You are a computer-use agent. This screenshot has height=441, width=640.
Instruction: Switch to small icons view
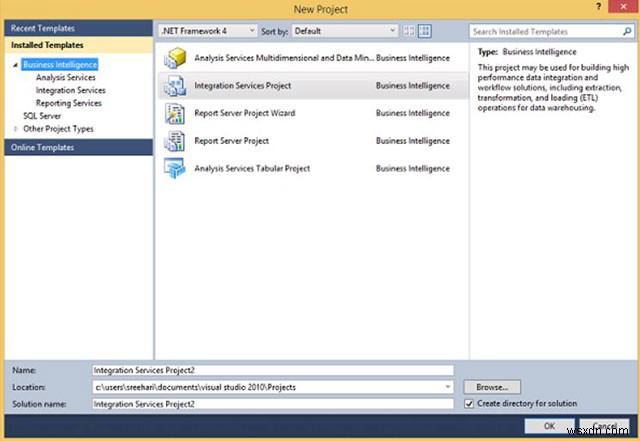tap(409, 31)
